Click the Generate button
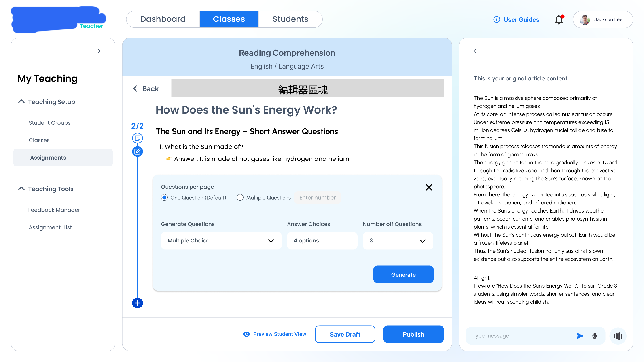This screenshot has width=644, height=362. tap(403, 274)
